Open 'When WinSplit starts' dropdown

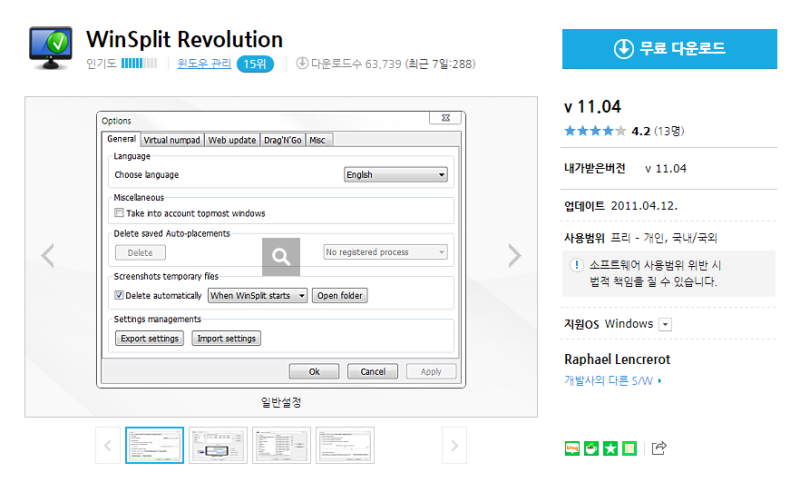[x=258, y=295]
